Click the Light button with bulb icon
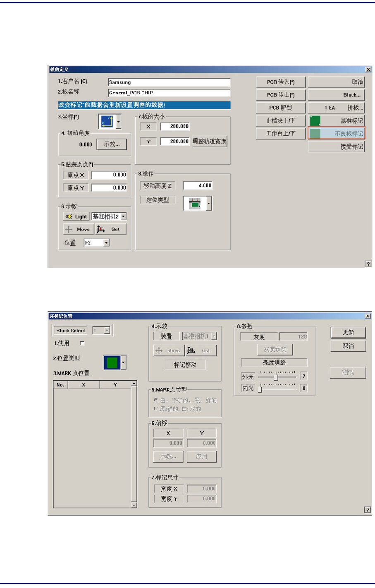The height and width of the screenshot is (588, 375). click(x=76, y=216)
